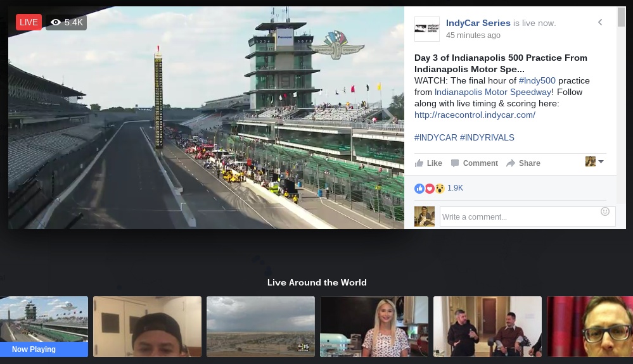
Task: Click the #Indy500 hashtag
Action: coord(537,80)
